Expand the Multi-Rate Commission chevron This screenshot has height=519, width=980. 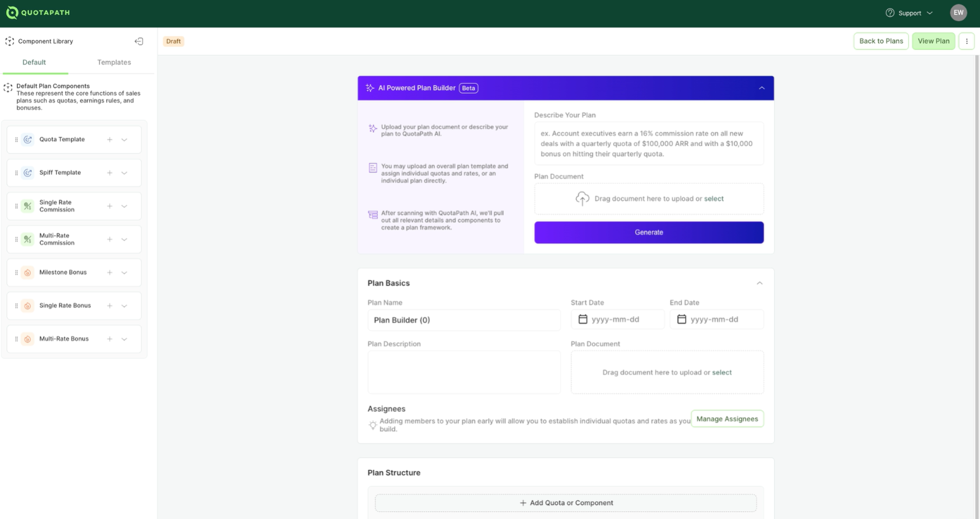pos(124,240)
